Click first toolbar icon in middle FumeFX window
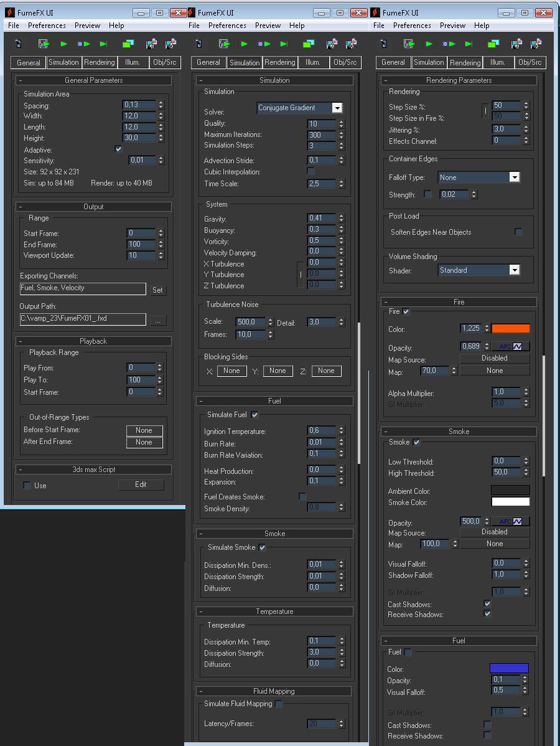Viewport: 560px width, 746px height. click(x=198, y=44)
